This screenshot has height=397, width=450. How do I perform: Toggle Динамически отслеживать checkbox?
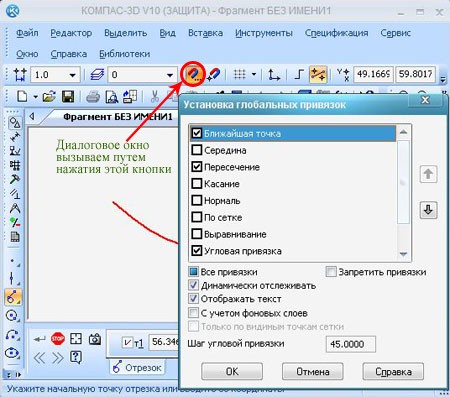193,285
